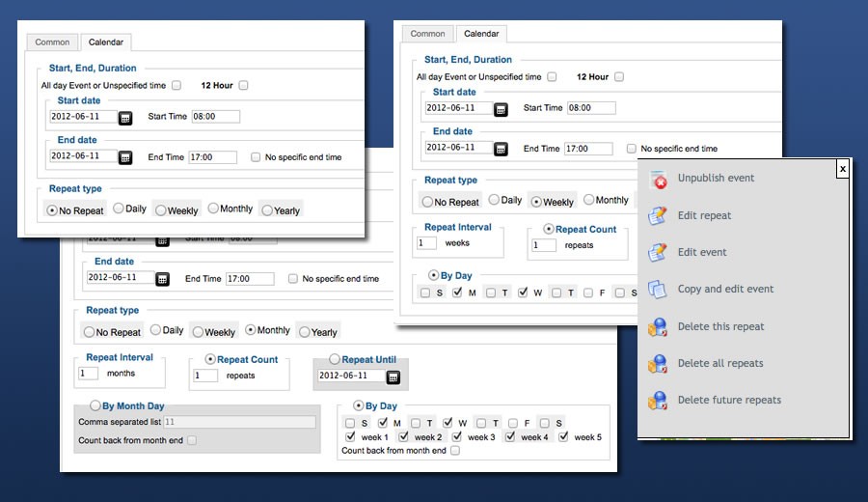
Task: Open the Repeat Until calendar picker icon
Action: point(393,376)
